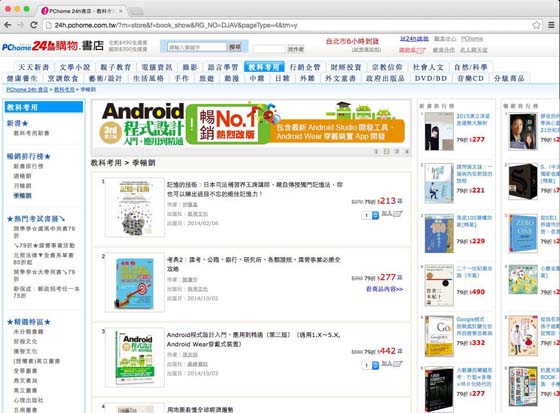Open the 分級商品 category tab
Screen dimensions: 560x413
[509, 78]
